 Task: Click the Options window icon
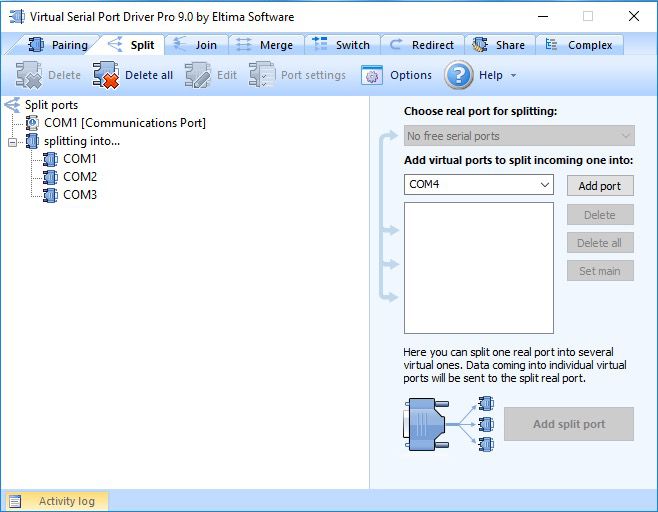371,76
